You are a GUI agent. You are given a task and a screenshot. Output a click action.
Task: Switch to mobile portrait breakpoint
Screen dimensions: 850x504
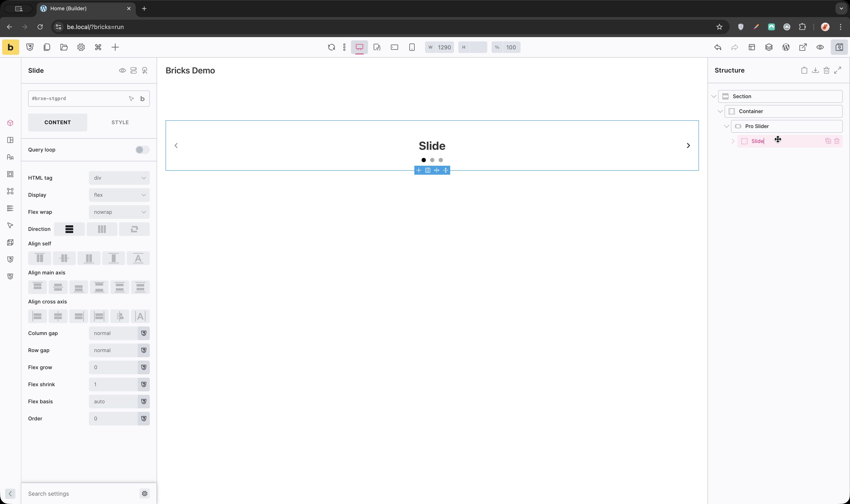click(412, 47)
